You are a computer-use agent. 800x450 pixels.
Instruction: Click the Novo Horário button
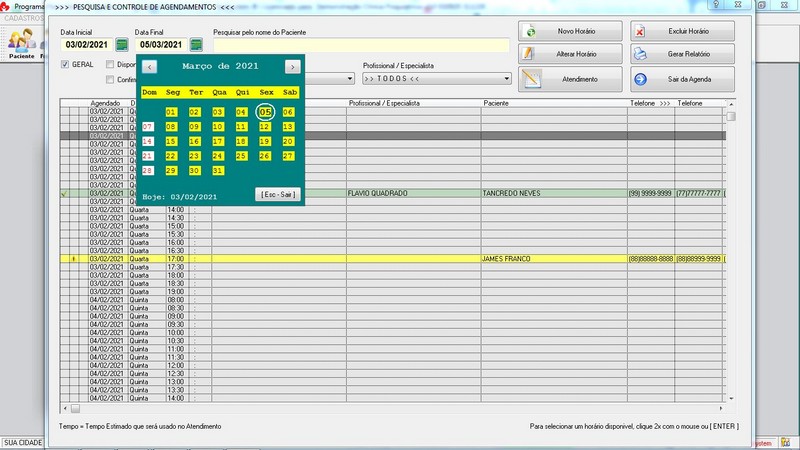click(570, 31)
